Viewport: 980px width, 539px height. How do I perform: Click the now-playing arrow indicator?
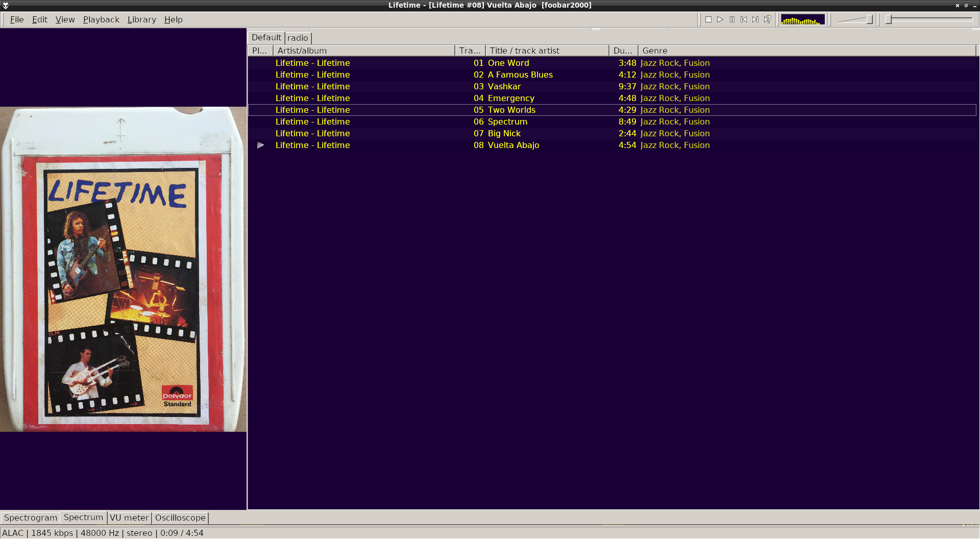[261, 145]
